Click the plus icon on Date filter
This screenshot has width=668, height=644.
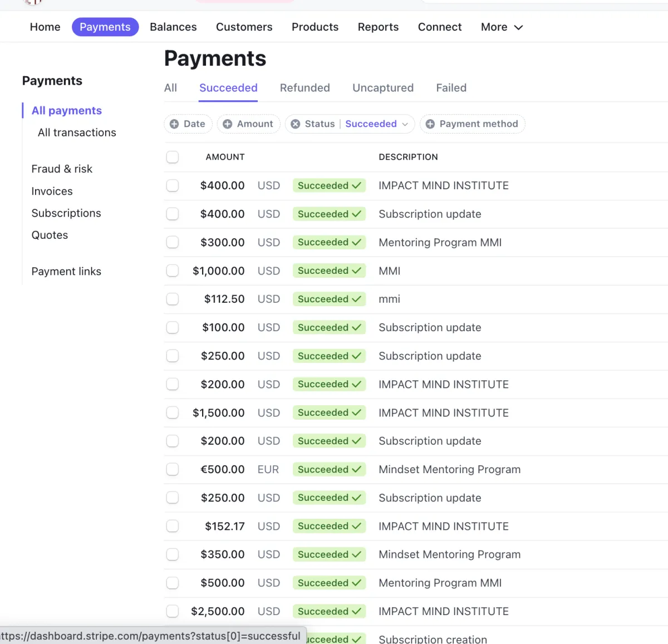174,124
